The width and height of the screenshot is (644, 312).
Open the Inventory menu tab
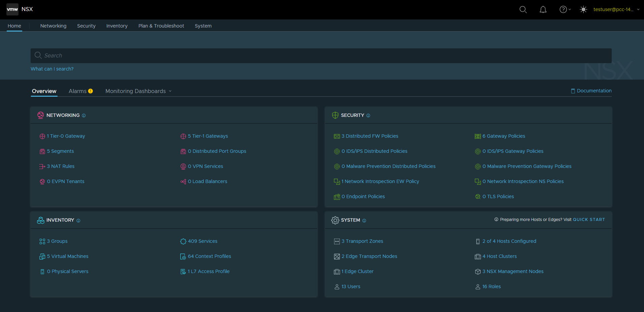point(117,26)
